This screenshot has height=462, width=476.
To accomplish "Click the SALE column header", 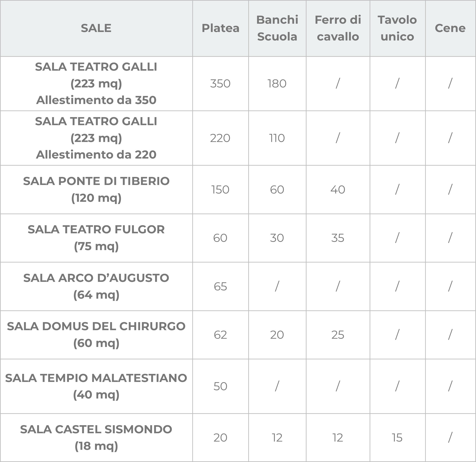I will [x=96, y=28].
